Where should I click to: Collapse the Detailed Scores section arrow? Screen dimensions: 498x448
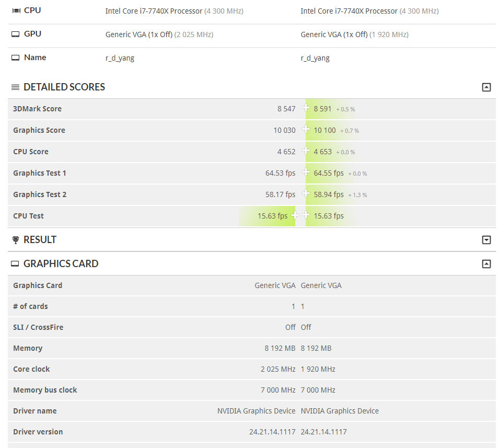coord(486,87)
